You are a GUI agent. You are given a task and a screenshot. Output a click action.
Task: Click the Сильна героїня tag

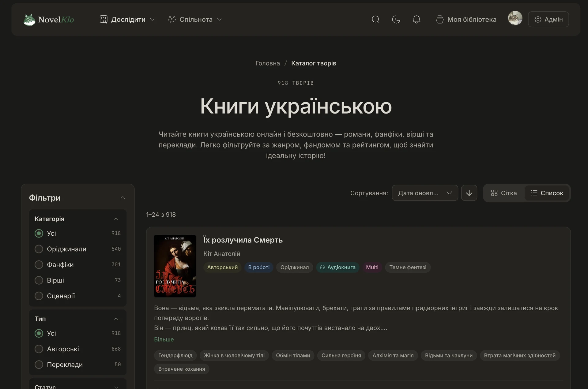[x=341, y=355]
